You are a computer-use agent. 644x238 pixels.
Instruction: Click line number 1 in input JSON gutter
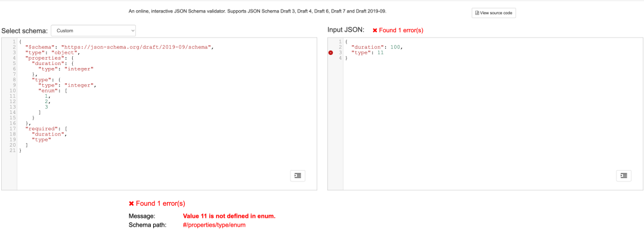[340, 42]
